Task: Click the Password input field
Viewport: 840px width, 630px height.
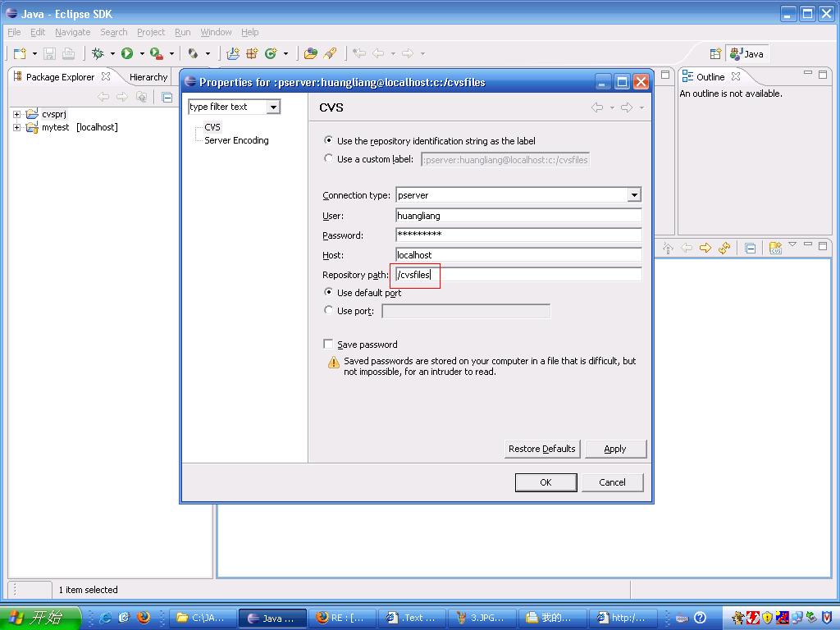Action: coord(518,235)
